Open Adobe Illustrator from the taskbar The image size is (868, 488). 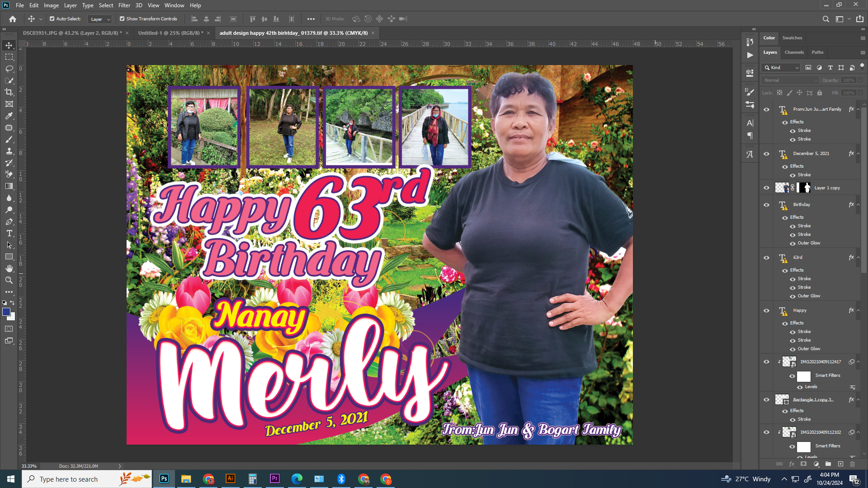pos(230,479)
